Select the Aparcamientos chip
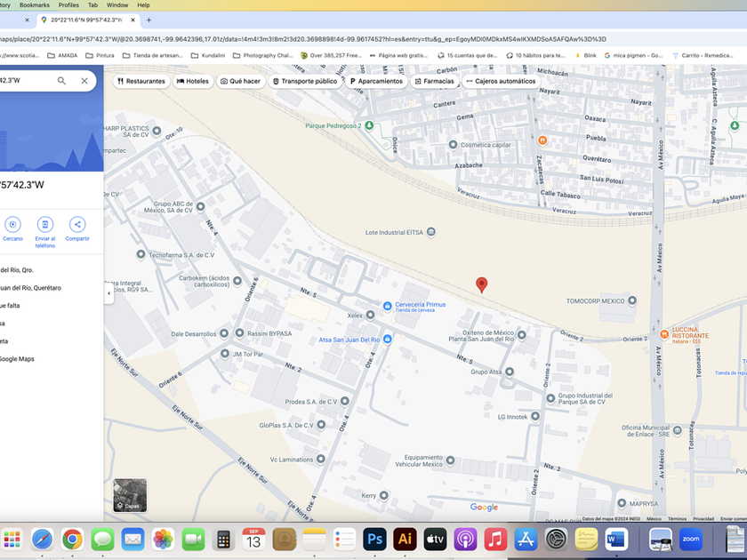Image resolution: width=747 pixels, height=560 pixels. point(376,81)
